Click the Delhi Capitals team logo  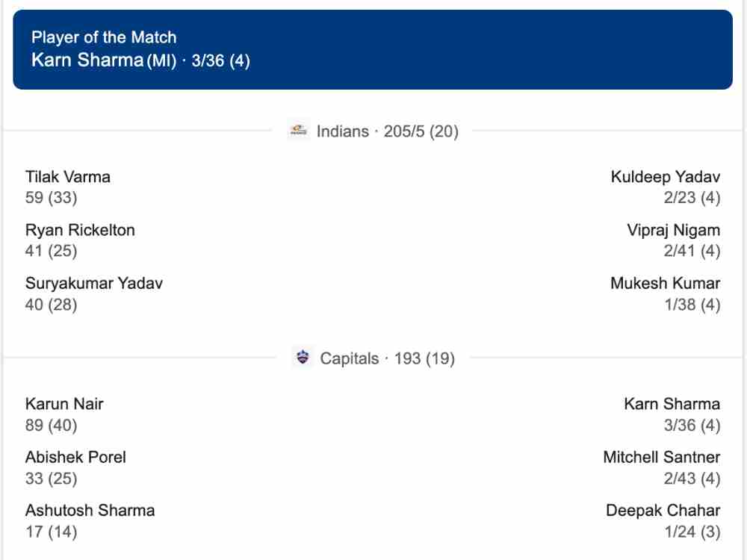click(x=302, y=358)
